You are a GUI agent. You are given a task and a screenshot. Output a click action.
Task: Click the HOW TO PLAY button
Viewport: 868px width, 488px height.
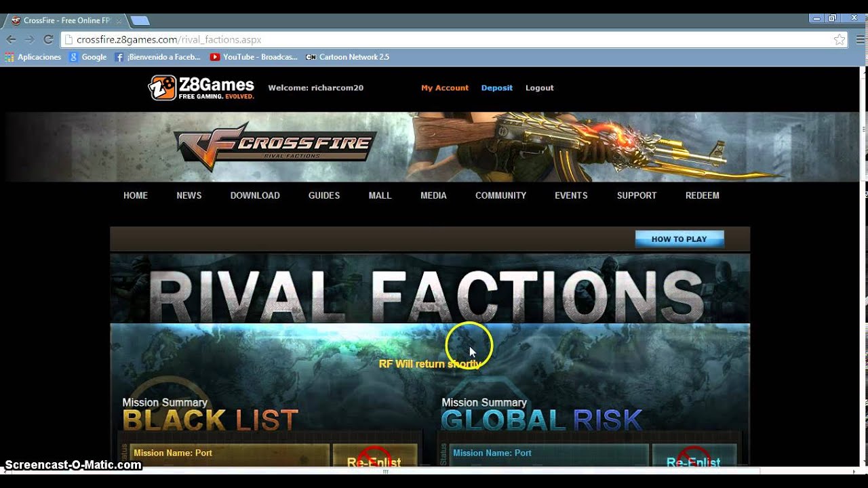679,239
